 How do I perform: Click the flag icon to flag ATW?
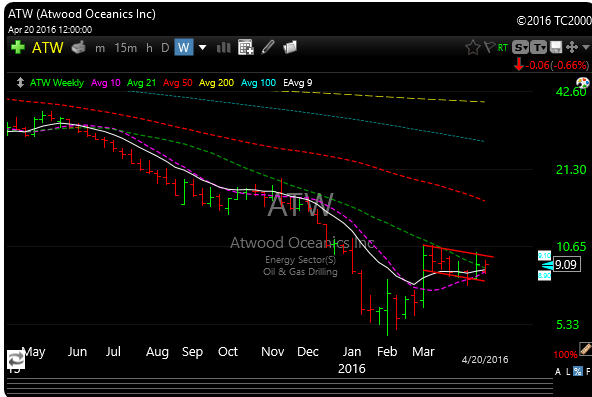point(489,47)
